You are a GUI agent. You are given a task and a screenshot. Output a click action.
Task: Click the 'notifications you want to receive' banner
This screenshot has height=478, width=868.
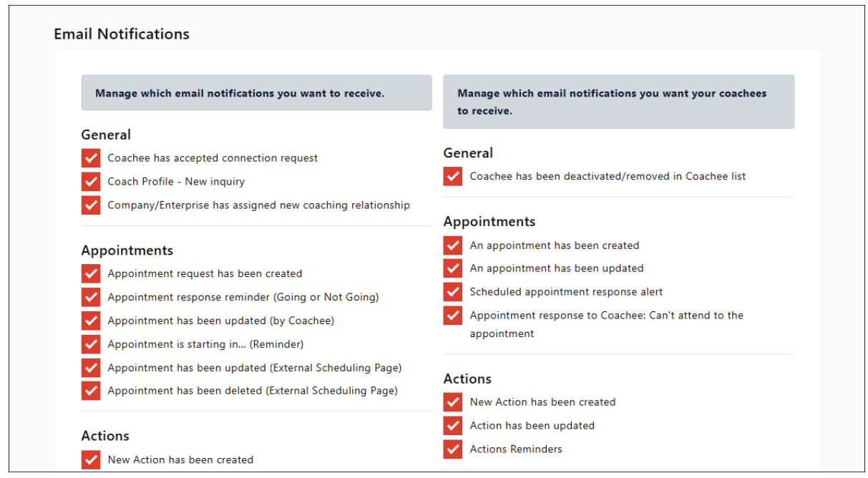(x=256, y=93)
